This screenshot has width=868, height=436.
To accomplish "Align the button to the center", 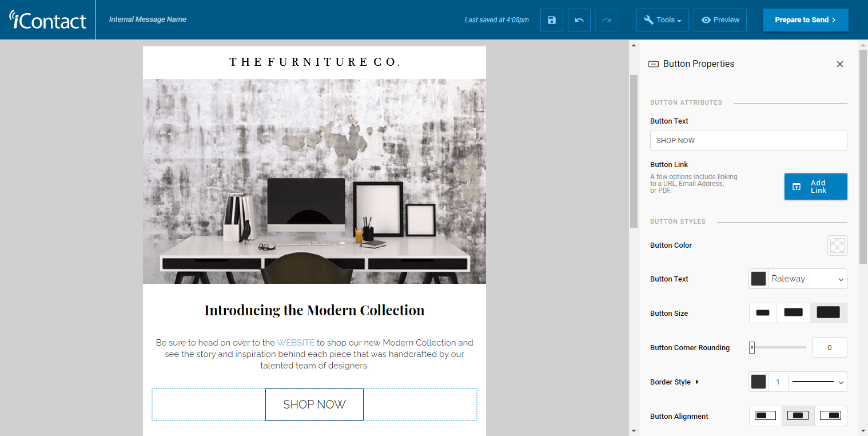I will (798, 416).
